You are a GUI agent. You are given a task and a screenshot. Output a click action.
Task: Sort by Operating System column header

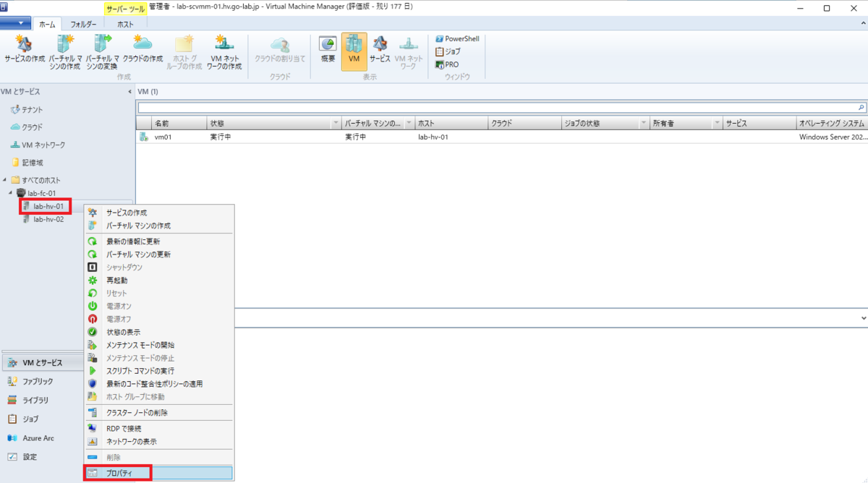[x=832, y=124]
